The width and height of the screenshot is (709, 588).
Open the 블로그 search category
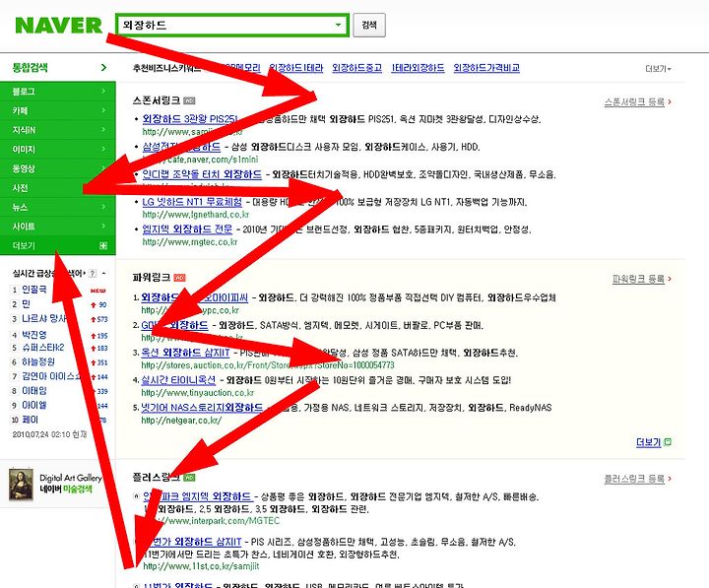[58, 91]
